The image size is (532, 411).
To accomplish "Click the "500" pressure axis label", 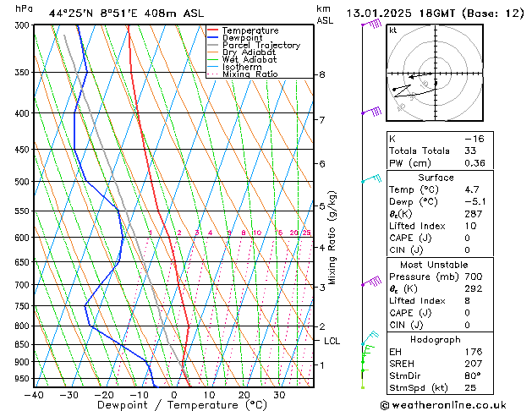I will click(24, 182).
